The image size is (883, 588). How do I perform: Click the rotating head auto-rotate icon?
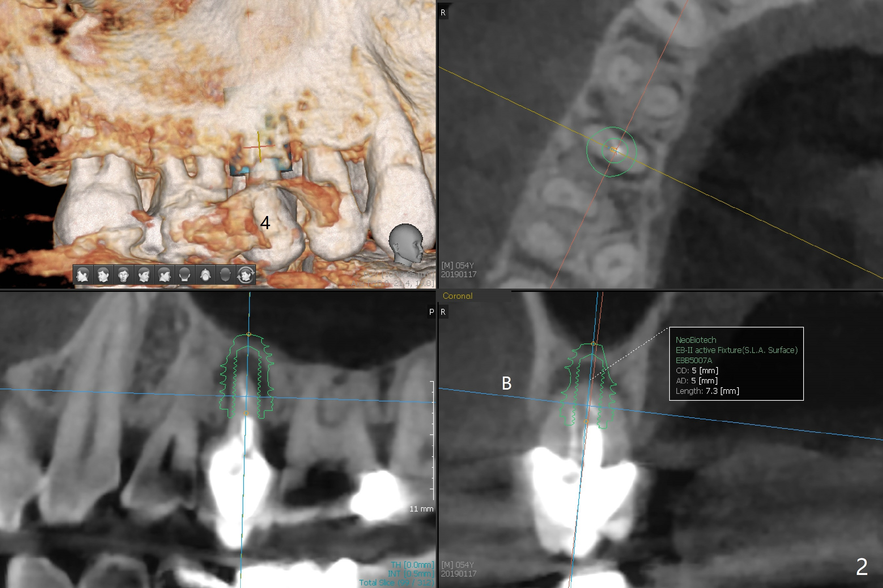[246, 275]
